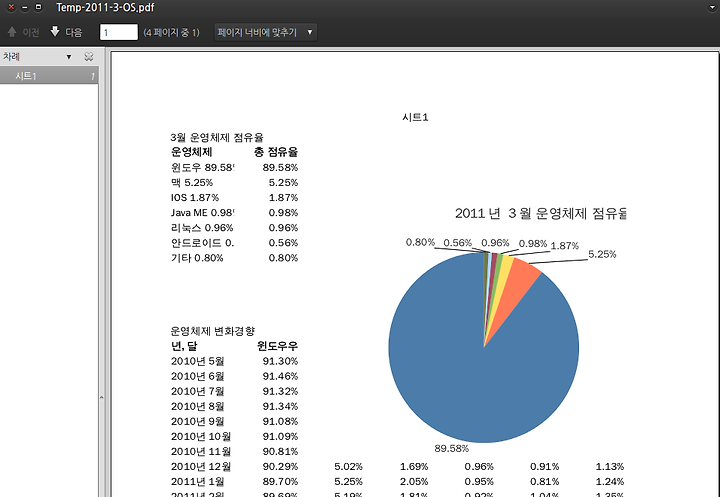Click the Java ME 0.98 row label
This screenshot has width=720, height=497.
click(x=202, y=213)
